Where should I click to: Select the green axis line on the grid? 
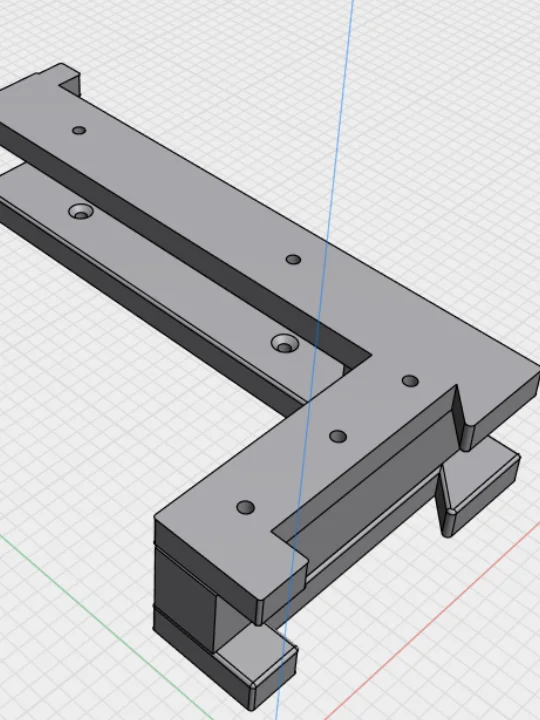106,628
